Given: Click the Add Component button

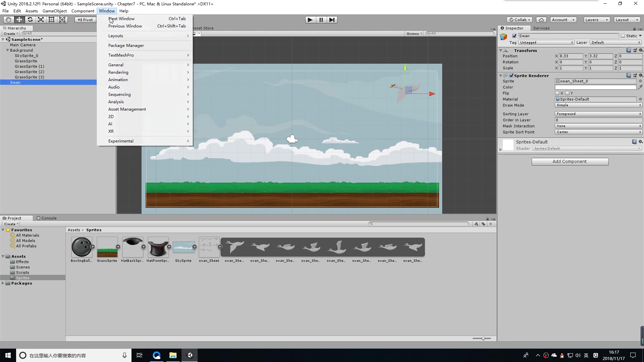Looking at the screenshot, I should (570, 161).
